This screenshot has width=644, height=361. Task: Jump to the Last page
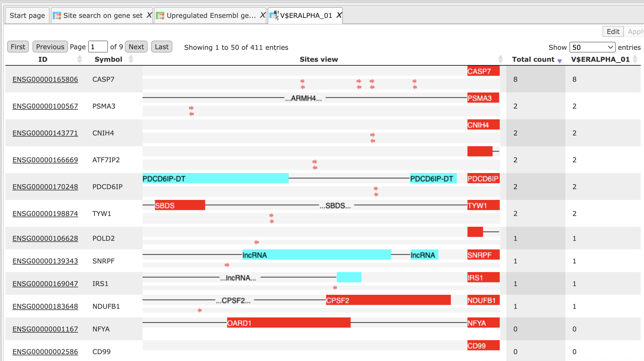(x=162, y=47)
